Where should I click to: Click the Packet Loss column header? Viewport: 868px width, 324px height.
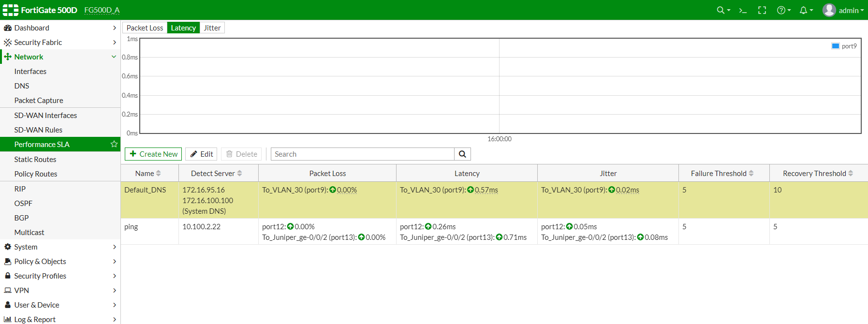[327, 174]
